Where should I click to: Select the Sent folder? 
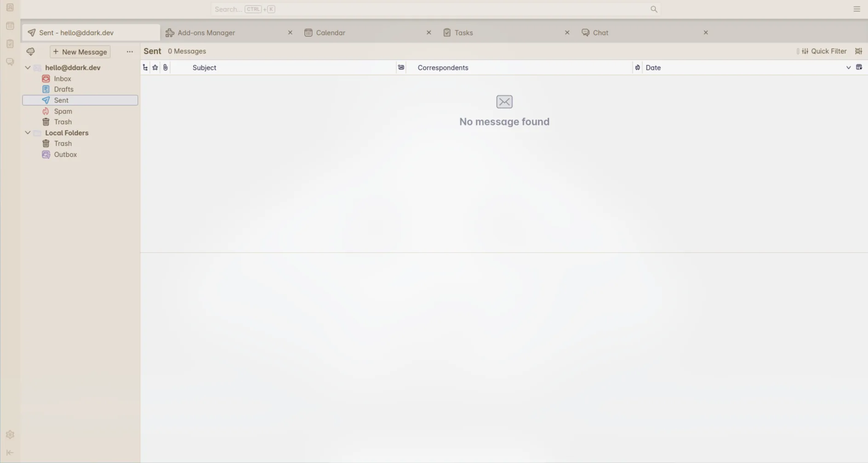pyautogui.click(x=80, y=100)
